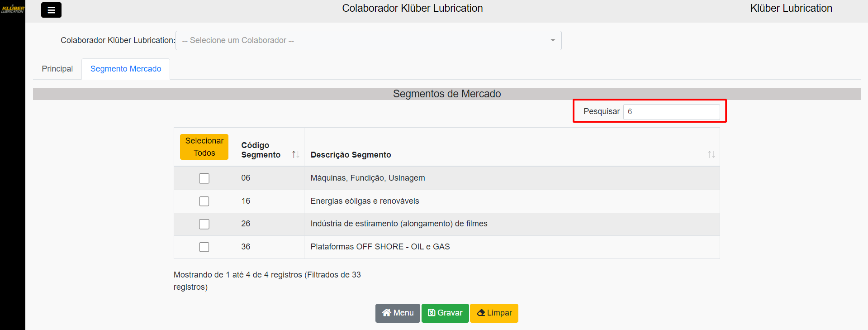Click the Descrição Segmento column header

tap(351, 155)
